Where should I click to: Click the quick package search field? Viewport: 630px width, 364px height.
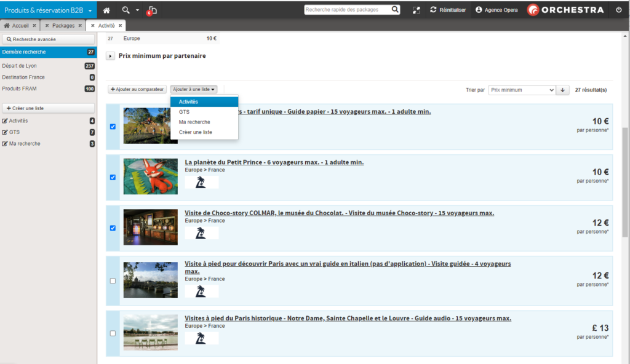[348, 10]
